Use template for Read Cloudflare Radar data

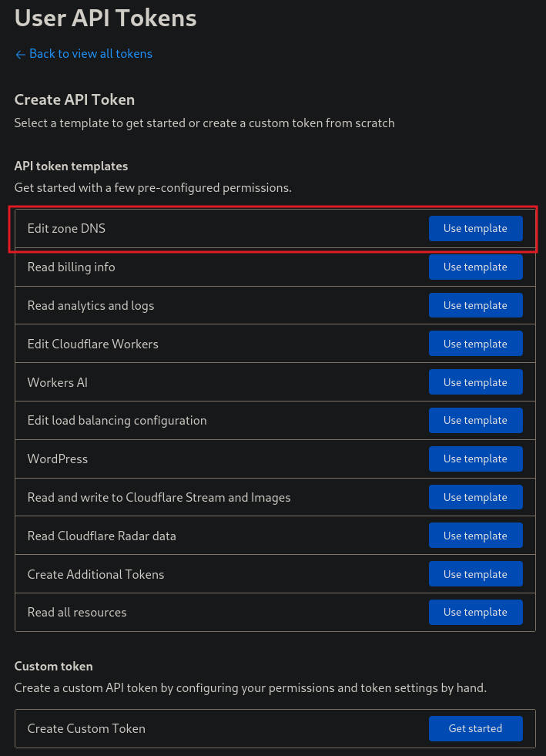[476, 536]
